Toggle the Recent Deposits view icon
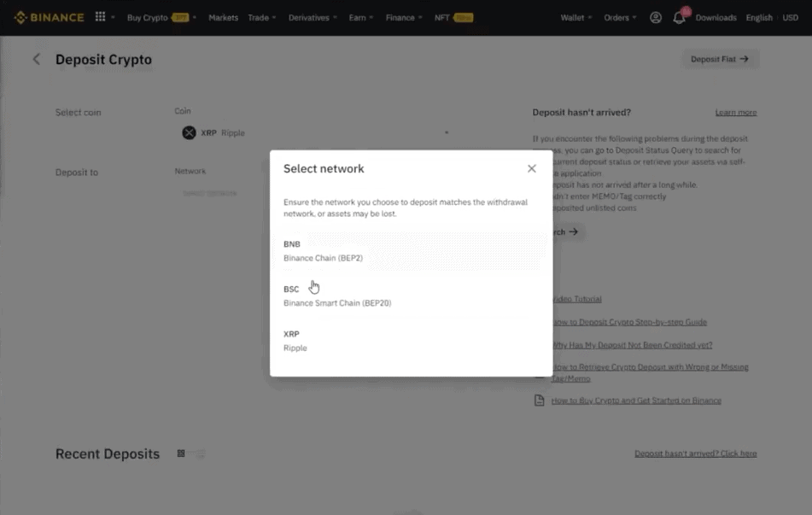 [x=181, y=454]
